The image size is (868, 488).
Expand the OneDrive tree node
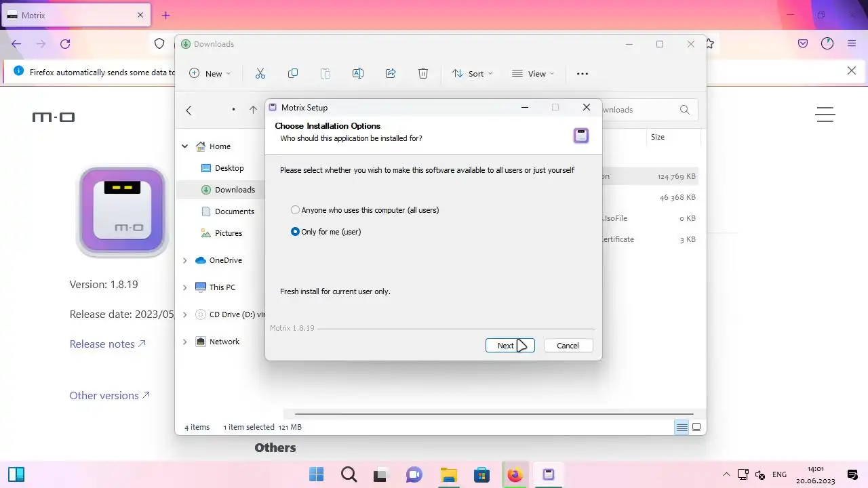tap(184, 260)
